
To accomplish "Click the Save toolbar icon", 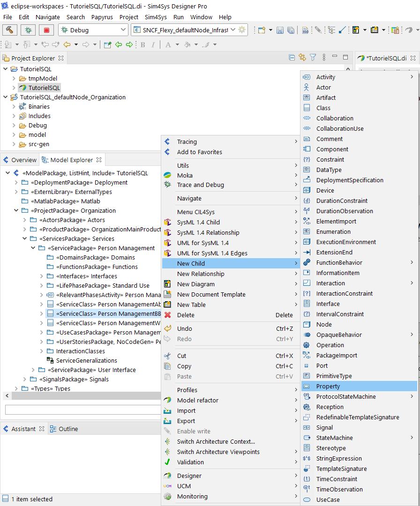I will [x=280, y=30].
